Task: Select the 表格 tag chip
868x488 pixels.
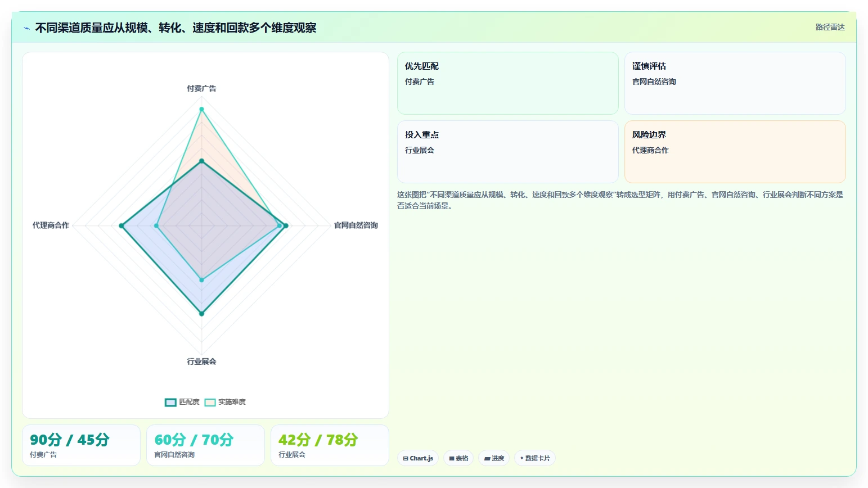Action: [458, 458]
